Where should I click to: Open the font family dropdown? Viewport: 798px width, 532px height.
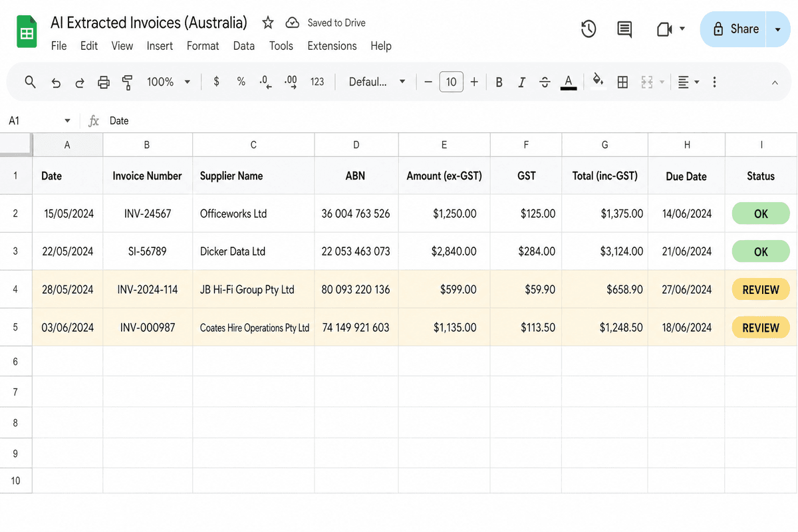(x=377, y=82)
